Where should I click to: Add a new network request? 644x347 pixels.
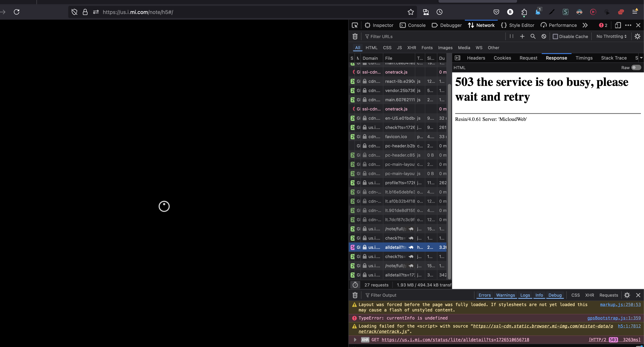tap(522, 37)
